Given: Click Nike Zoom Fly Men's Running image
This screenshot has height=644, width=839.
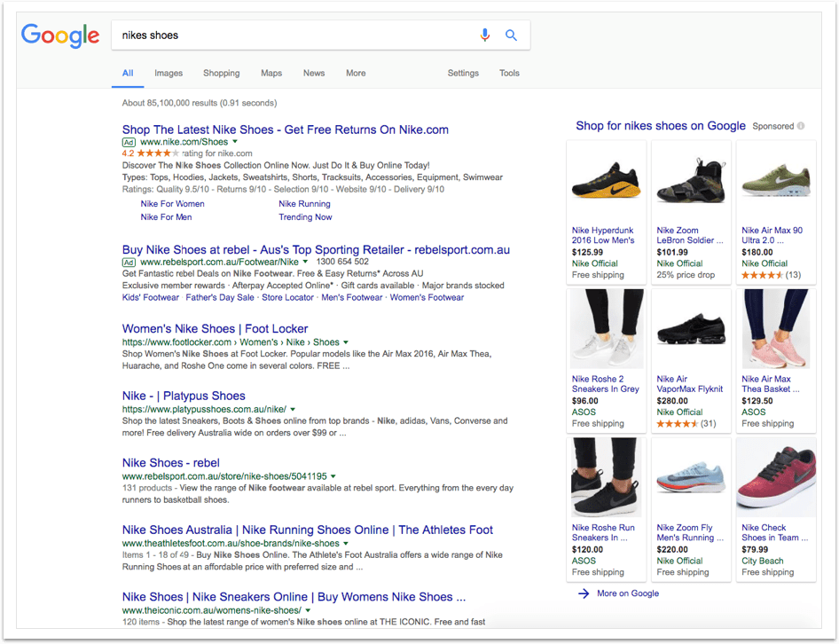Looking at the screenshot, I should [691, 476].
